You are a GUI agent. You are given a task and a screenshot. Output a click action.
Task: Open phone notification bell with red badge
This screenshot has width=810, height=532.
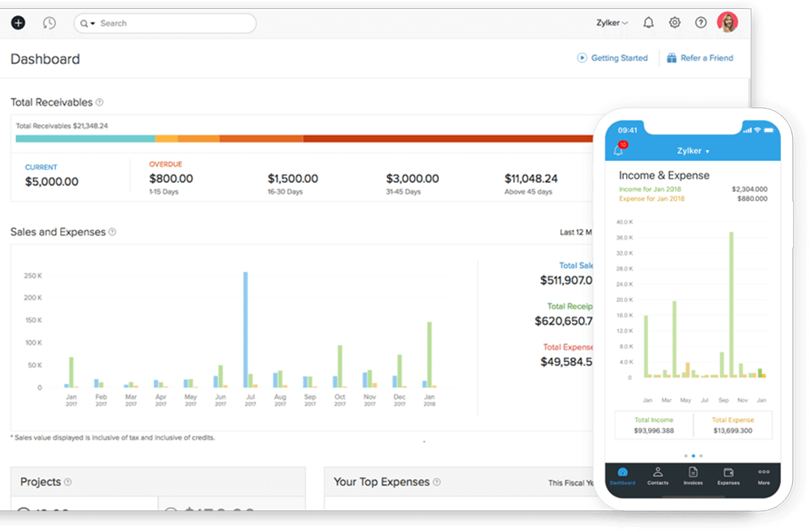click(x=619, y=149)
